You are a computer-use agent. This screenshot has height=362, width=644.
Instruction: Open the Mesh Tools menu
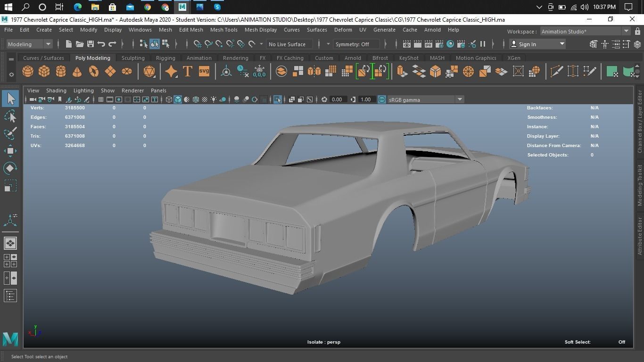[x=223, y=30]
